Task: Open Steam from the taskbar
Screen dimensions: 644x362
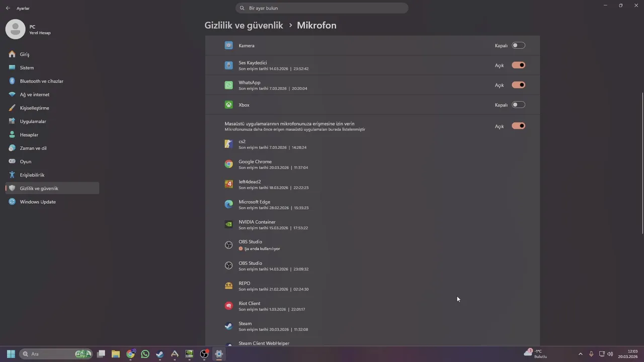Action: pos(160,354)
